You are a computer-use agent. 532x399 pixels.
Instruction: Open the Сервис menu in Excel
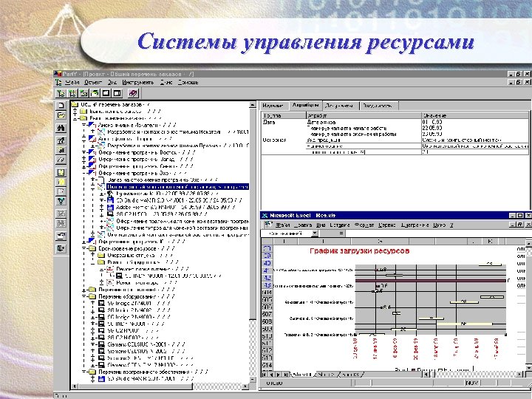point(386,225)
